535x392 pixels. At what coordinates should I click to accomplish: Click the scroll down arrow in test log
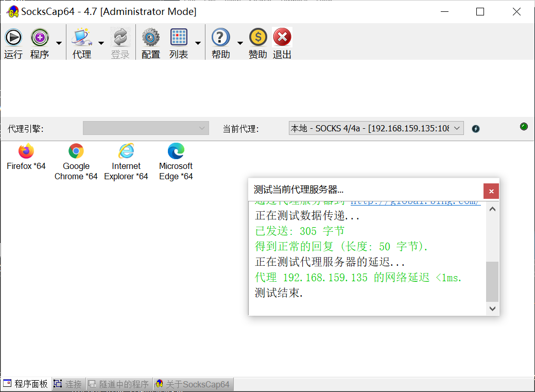[x=492, y=309]
